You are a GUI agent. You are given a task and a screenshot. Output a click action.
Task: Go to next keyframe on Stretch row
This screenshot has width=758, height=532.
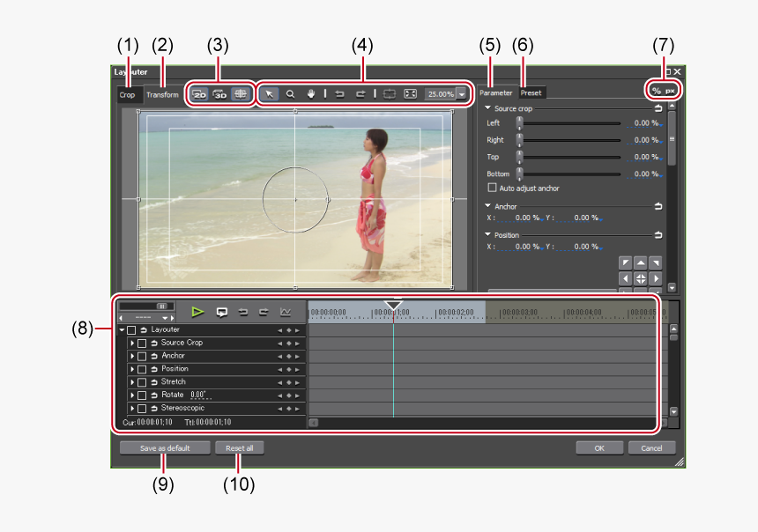click(298, 382)
